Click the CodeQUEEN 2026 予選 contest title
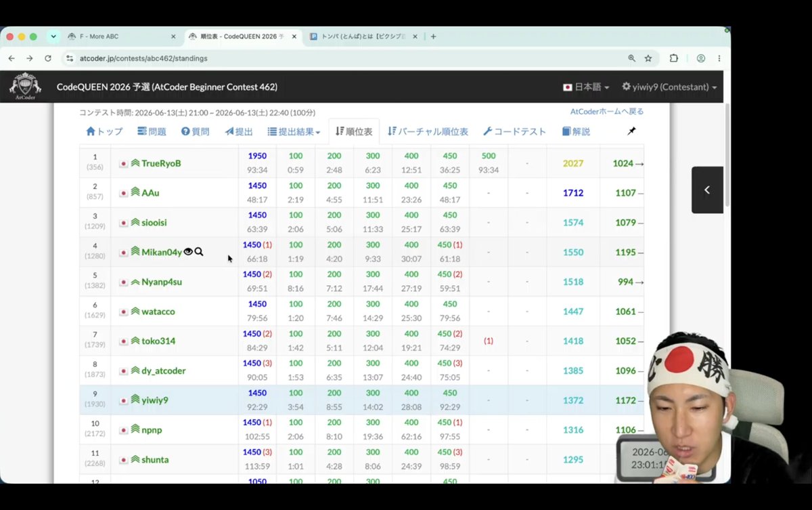The height and width of the screenshot is (510, 812). tap(167, 87)
